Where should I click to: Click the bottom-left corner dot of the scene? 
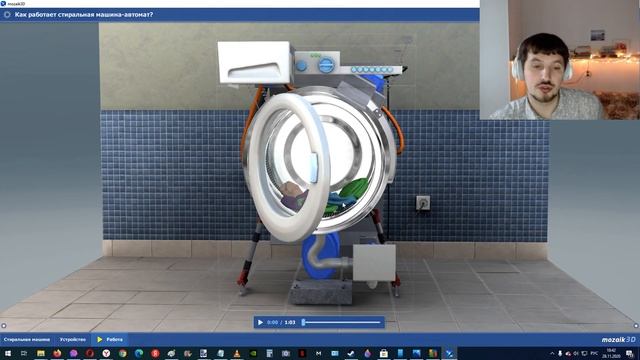(4, 326)
